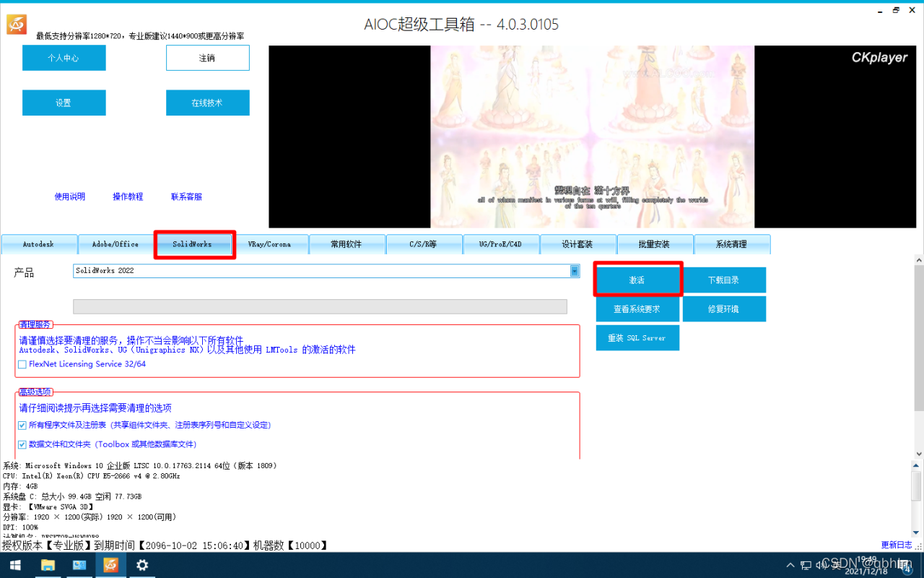Click the 显卡 VMware SVGA 3D line
Image resolution: width=924 pixels, height=578 pixels.
click(x=48, y=507)
